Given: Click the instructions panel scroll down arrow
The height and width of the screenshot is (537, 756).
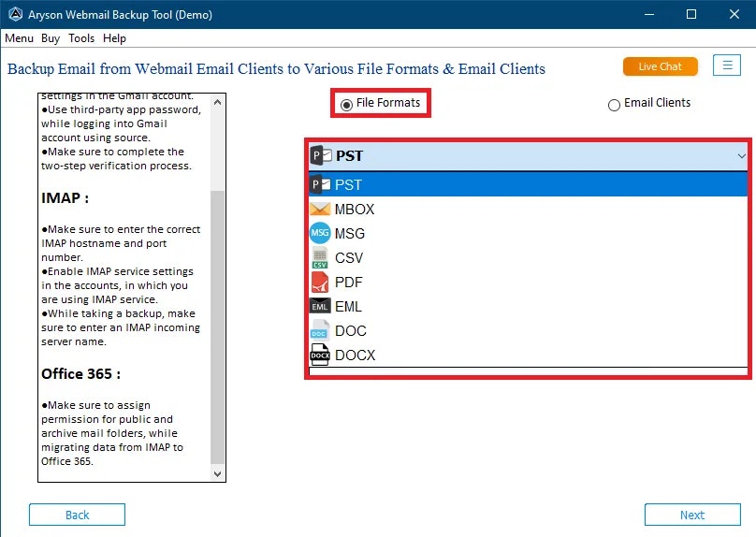Looking at the screenshot, I should point(217,474).
